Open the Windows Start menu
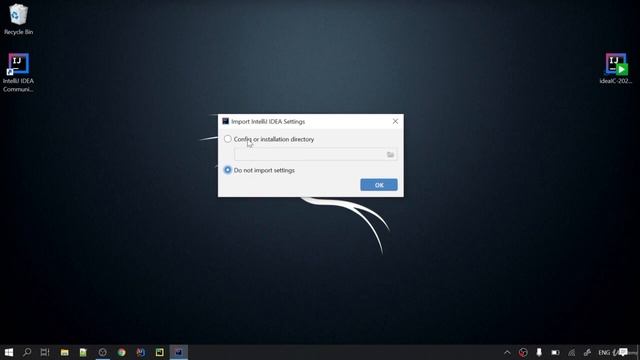 click(9, 352)
